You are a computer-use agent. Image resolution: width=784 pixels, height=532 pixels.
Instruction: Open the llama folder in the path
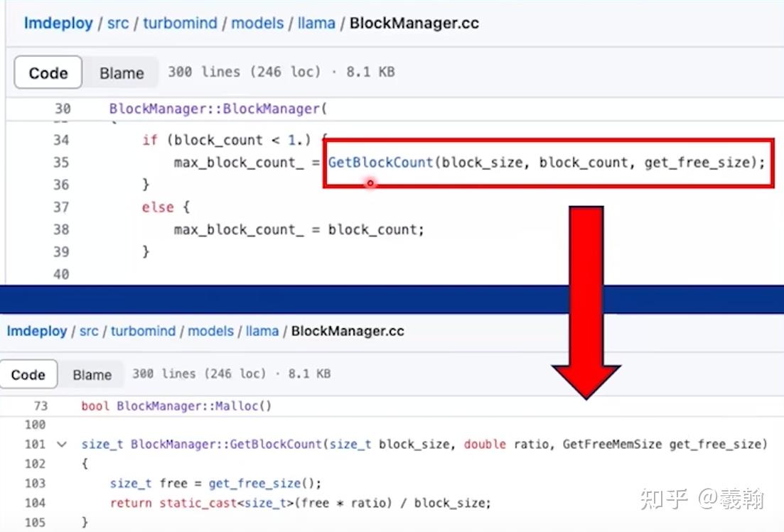316,23
